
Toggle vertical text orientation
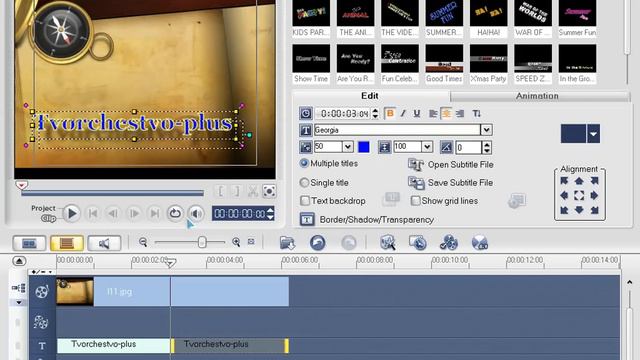pyautogui.click(x=476, y=113)
